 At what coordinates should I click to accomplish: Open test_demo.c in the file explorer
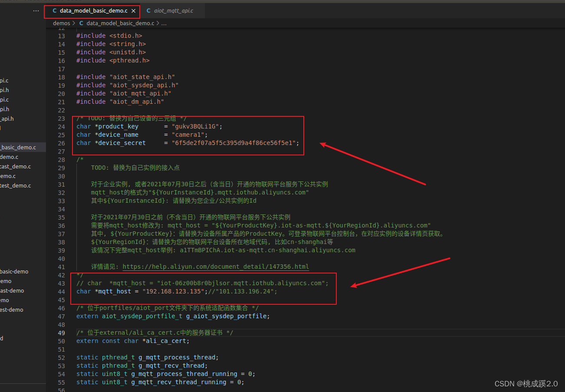point(16,186)
